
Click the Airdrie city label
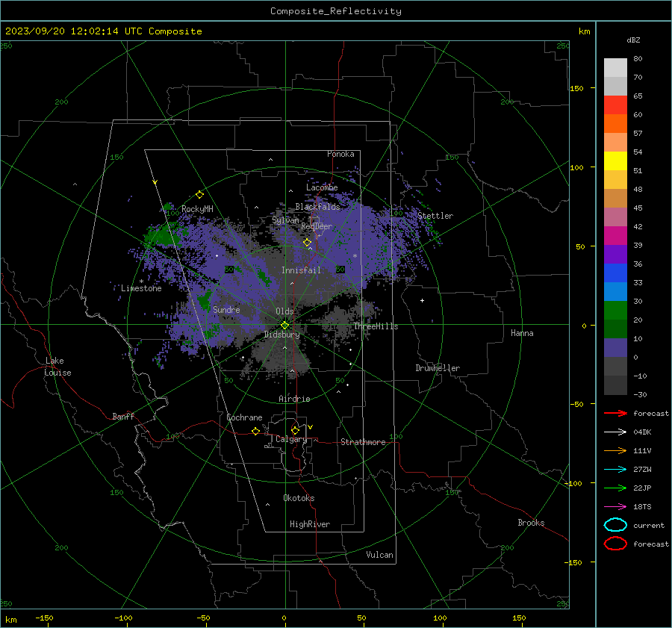coord(294,399)
